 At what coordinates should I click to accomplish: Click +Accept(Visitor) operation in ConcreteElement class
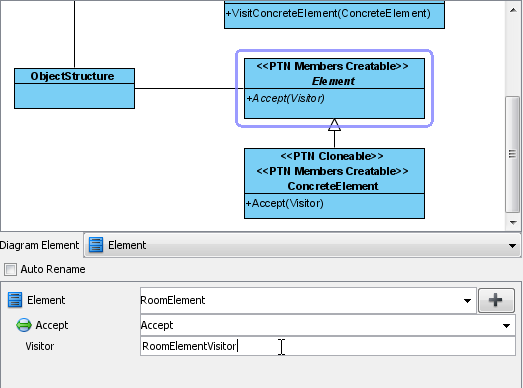(x=285, y=203)
